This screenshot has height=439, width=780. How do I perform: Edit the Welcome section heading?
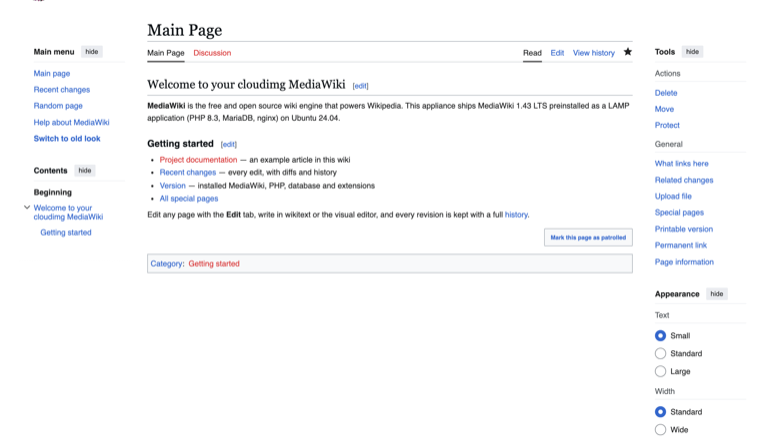[x=361, y=86]
